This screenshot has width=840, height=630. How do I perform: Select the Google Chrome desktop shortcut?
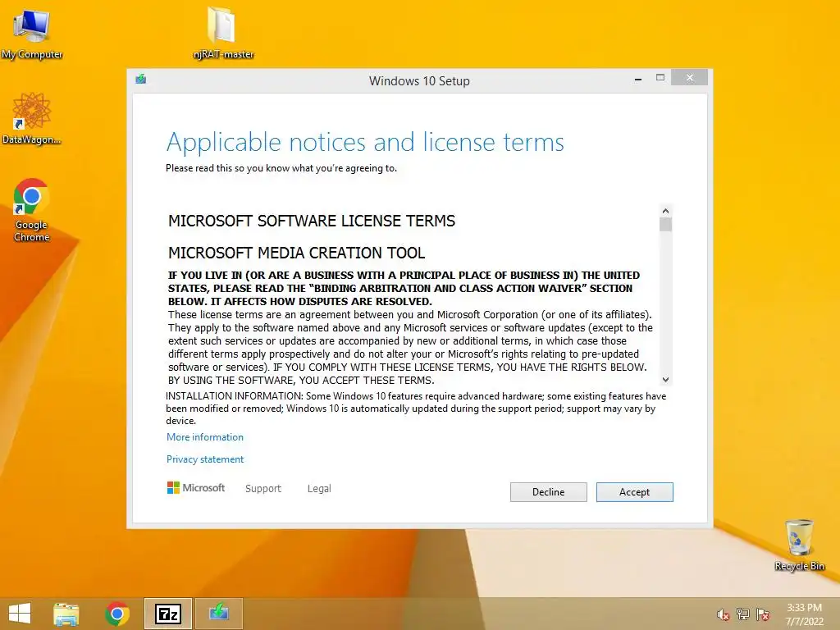coord(32,210)
